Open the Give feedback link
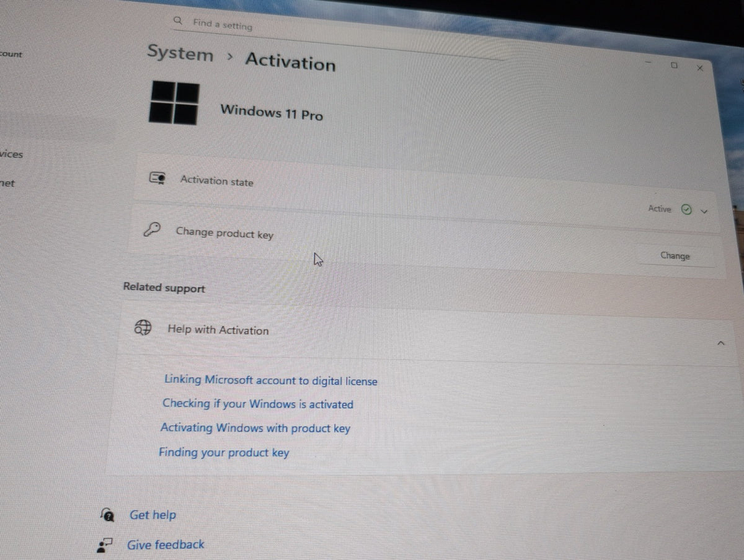This screenshot has height=560, width=744. click(166, 544)
